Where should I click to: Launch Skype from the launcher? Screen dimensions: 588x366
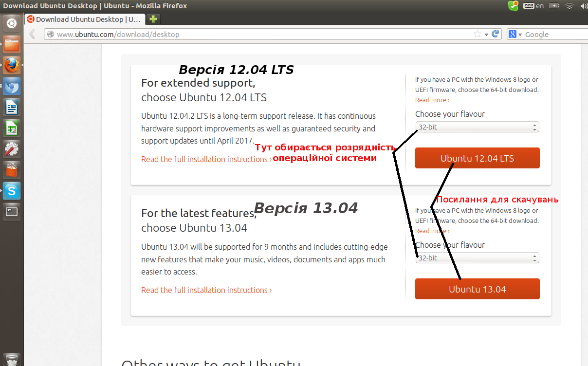point(12,191)
